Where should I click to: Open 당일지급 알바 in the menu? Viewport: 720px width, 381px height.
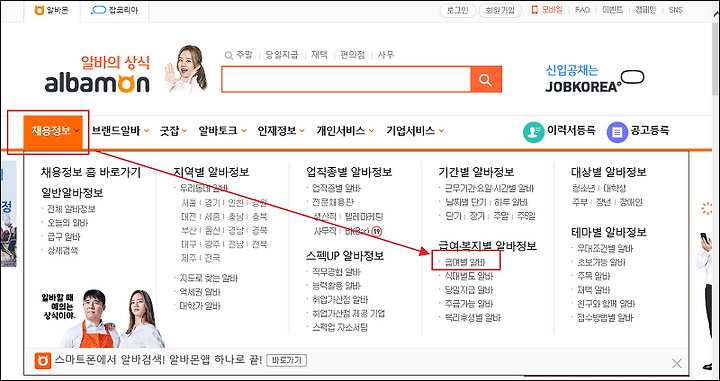[468, 290]
